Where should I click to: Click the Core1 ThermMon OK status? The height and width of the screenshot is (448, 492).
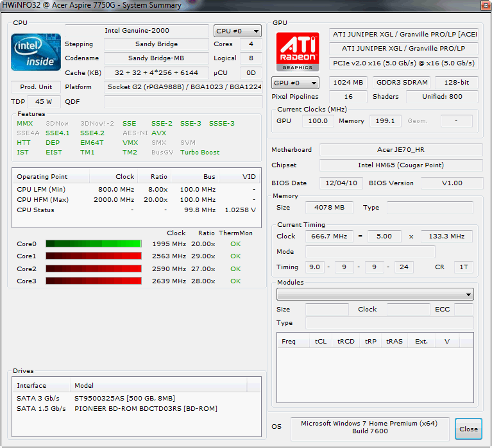click(x=235, y=256)
